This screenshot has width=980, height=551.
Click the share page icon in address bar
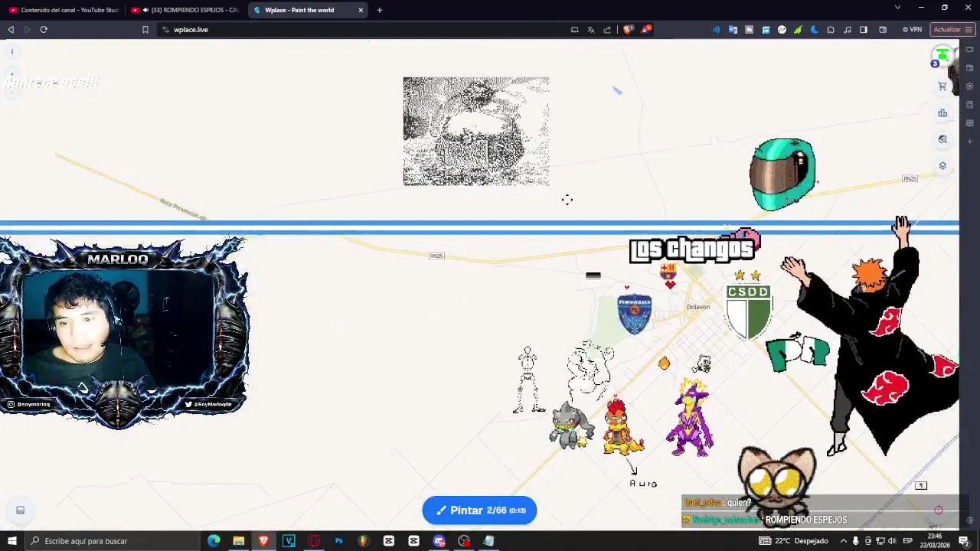click(x=607, y=30)
